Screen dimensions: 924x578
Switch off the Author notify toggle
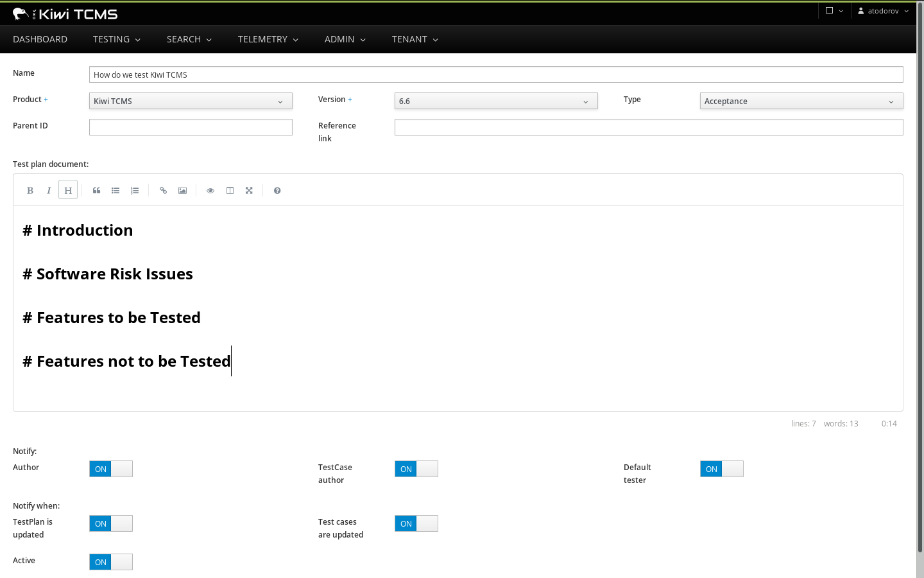click(111, 469)
